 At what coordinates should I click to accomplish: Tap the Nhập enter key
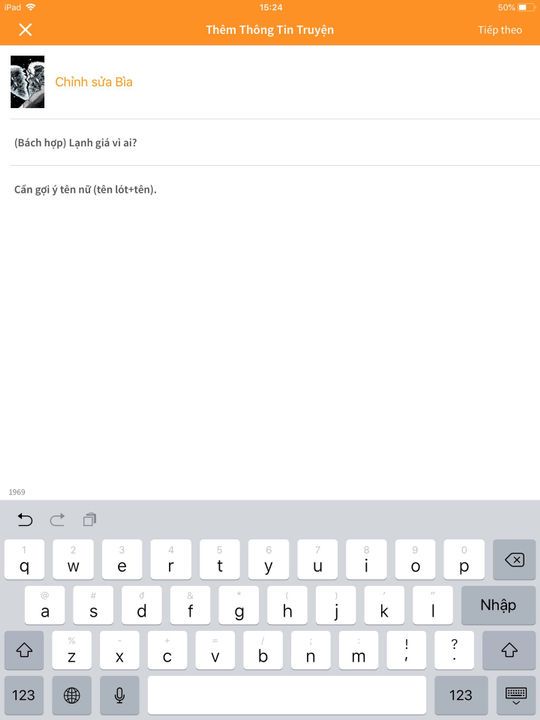pos(498,605)
